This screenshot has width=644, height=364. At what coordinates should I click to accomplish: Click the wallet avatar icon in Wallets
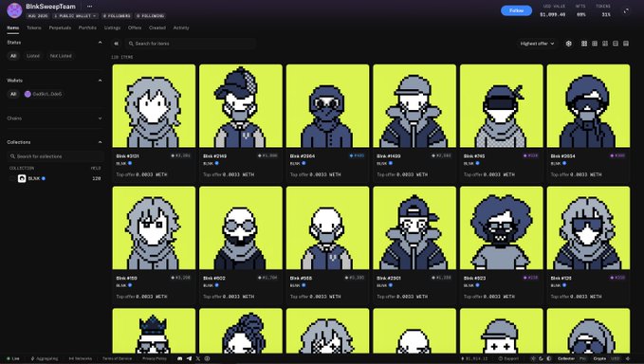pos(28,94)
